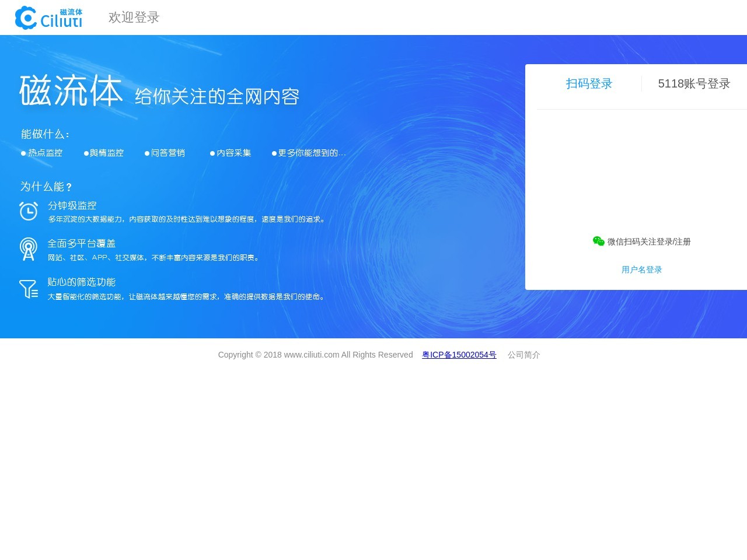Click the 给你关注的全网内容 slogan

click(217, 96)
